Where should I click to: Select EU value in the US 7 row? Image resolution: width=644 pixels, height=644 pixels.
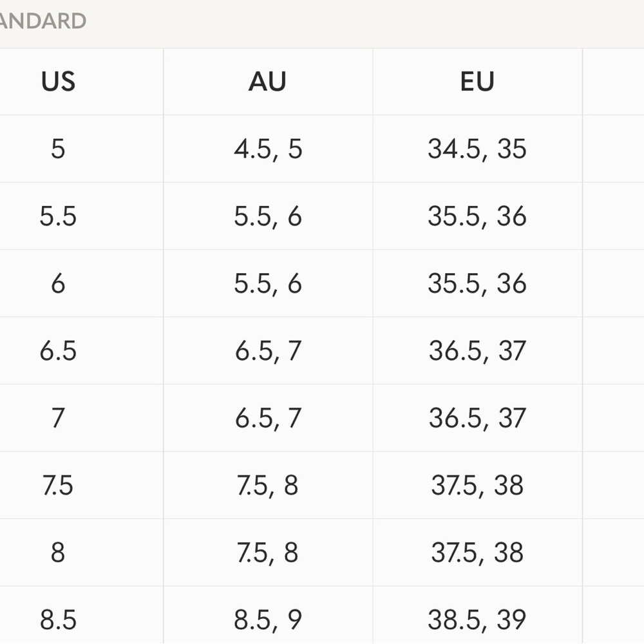click(477, 418)
